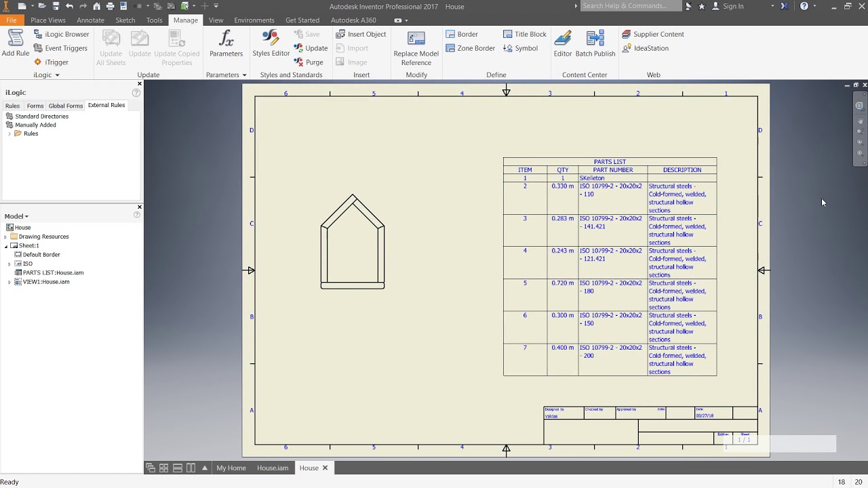Viewport: 868px width, 488px height.
Task: Switch to Place Views ribbon tab
Action: [x=48, y=20]
